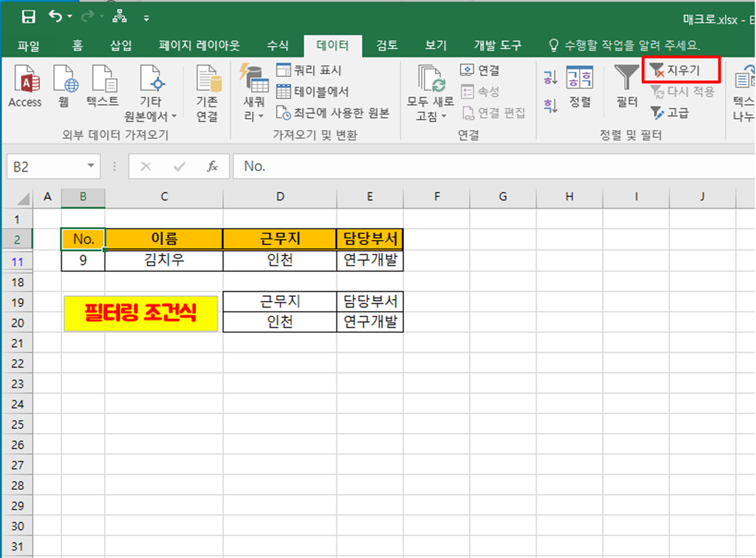The height and width of the screenshot is (558, 756).
Task: Click cell containing number 9
Action: tap(83, 261)
